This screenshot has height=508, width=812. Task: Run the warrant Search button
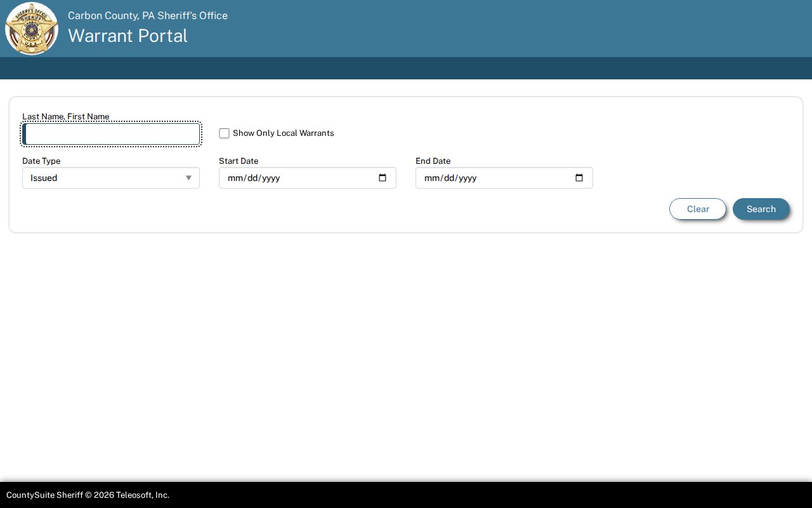click(x=761, y=209)
